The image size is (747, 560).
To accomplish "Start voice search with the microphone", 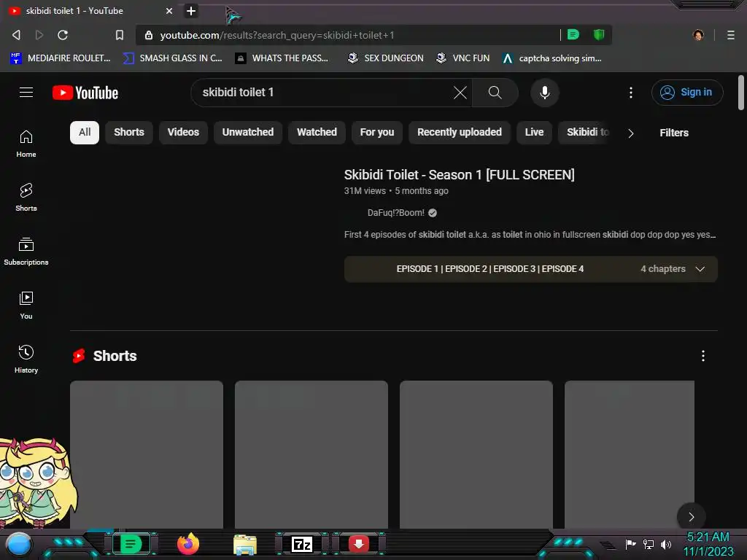I will 544,93.
